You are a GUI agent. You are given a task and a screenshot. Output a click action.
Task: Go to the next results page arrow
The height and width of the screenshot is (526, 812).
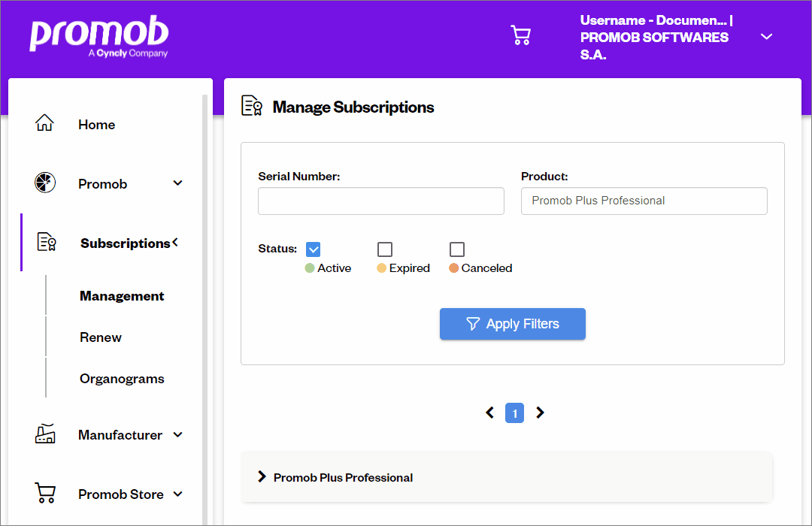(x=540, y=413)
